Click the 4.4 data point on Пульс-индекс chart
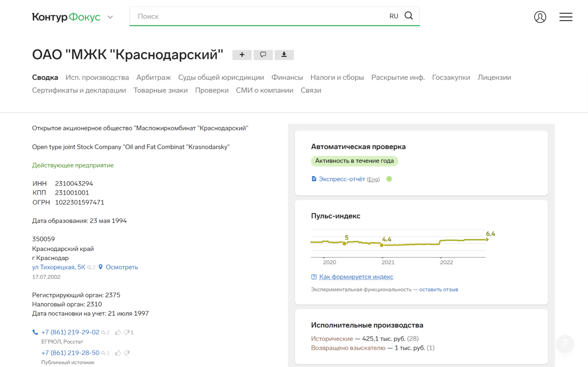The width and height of the screenshot is (588, 367). point(382,245)
